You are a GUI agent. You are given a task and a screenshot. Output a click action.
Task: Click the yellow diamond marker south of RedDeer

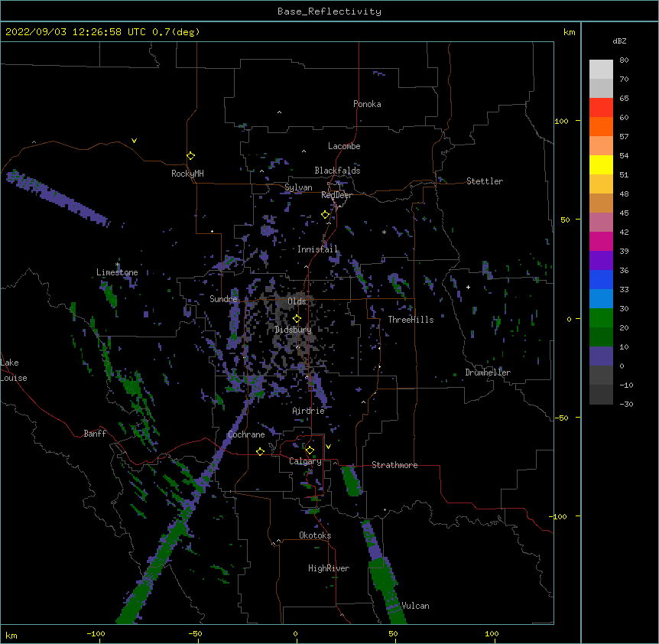coord(326,214)
